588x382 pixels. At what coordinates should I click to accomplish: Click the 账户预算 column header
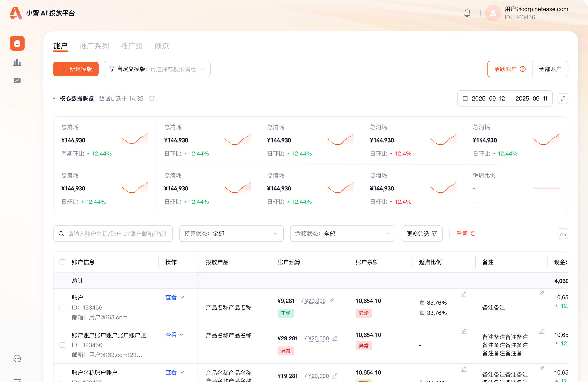[289, 262]
